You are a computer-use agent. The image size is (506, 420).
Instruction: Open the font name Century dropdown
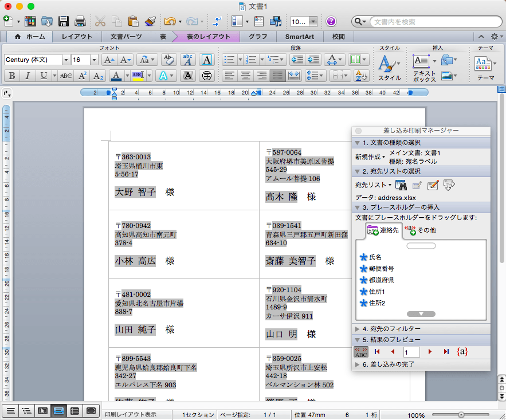66,60
